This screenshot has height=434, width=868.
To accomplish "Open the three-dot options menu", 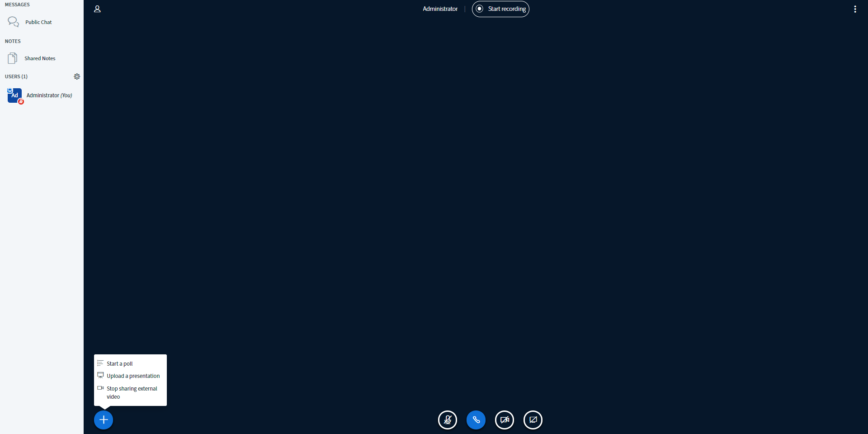I will [855, 9].
